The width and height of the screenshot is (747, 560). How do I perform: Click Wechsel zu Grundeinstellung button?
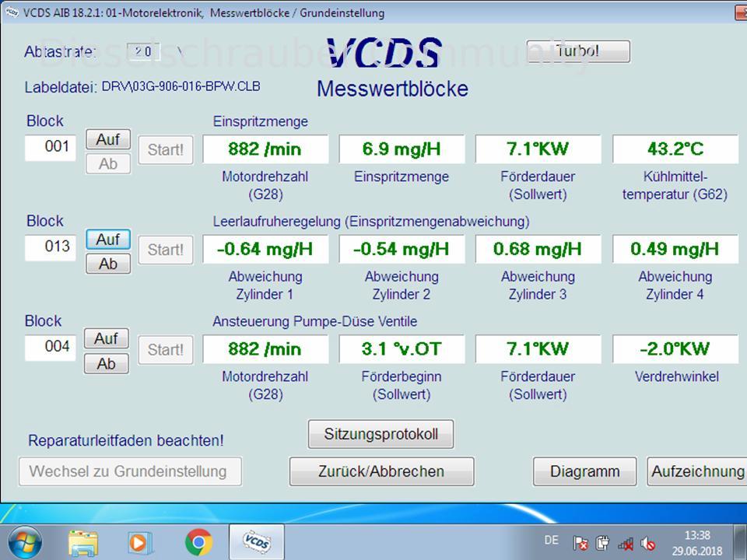coord(130,471)
